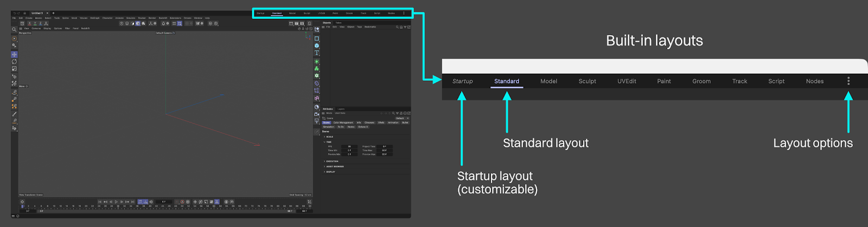The height and width of the screenshot is (227, 868).
Task: Click the Cineware attribute button
Action: coord(369,122)
